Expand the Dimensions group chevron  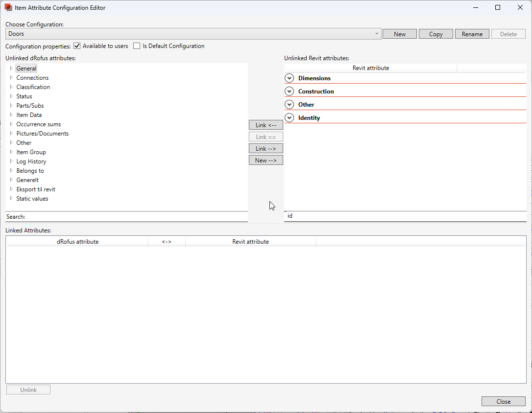tap(290, 78)
